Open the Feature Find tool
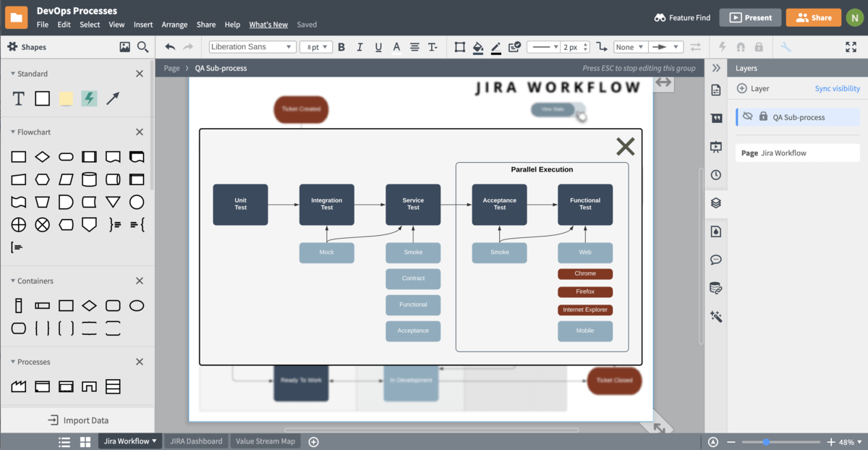The image size is (868, 450). [x=681, y=17]
